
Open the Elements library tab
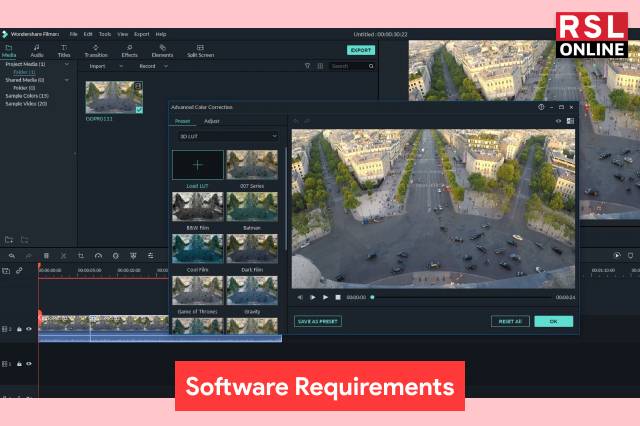[x=162, y=51]
